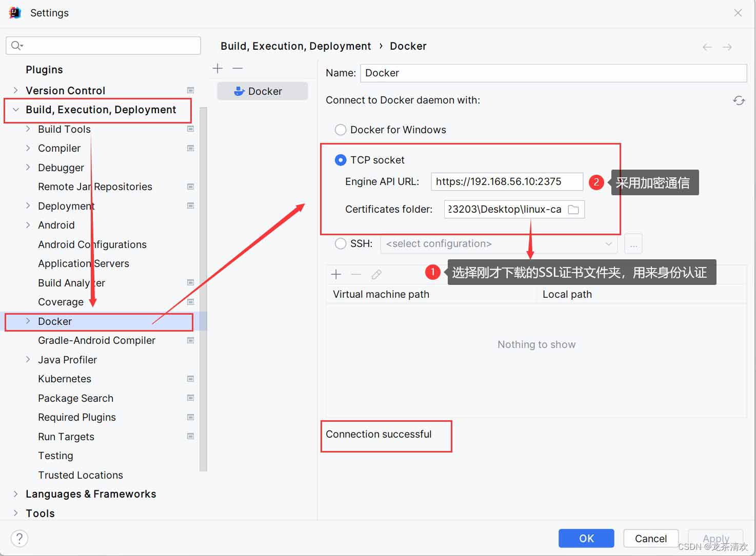Remove the selected Docker configuration

tap(237, 68)
